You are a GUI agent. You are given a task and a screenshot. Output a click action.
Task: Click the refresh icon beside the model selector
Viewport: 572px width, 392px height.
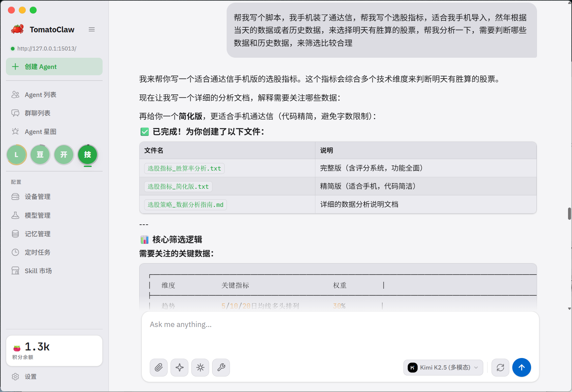point(500,368)
